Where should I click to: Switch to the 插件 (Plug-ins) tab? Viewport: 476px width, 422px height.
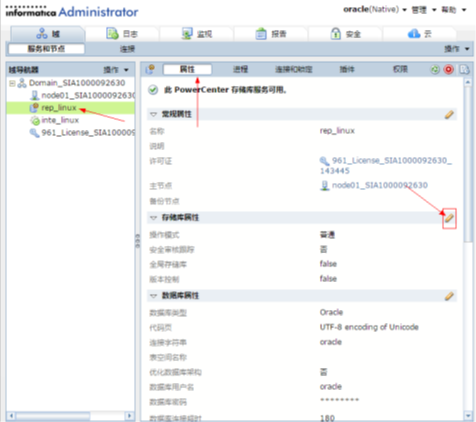(347, 69)
